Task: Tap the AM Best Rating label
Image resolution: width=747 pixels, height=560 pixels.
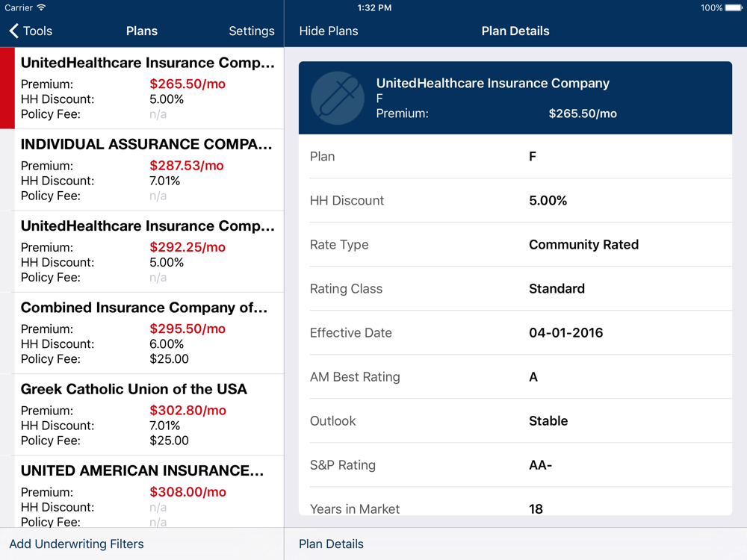Action: click(x=355, y=376)
